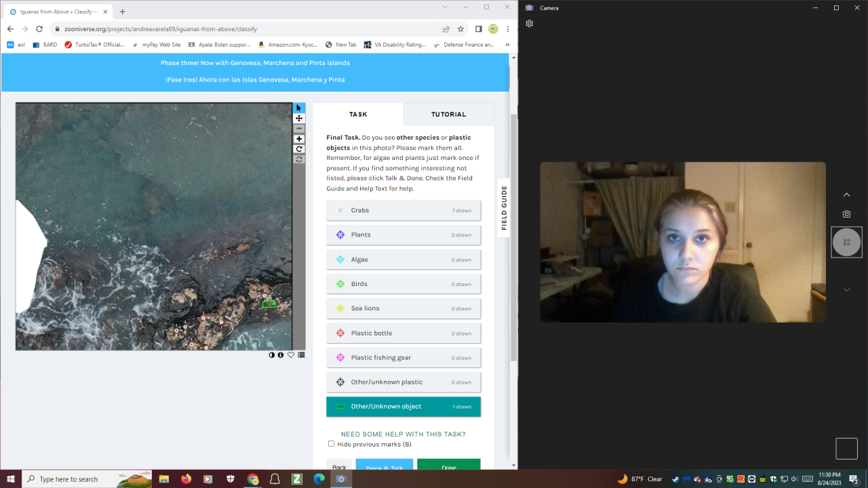Viewport: 868px width, 488px height.
Task: Zoom in on the subject image
Action: point(299,139)
